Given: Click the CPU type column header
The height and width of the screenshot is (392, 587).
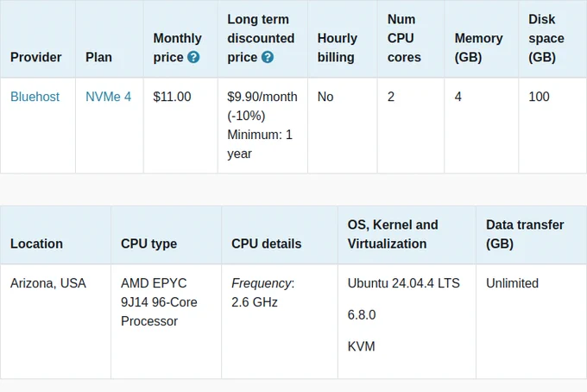Looking at the screenshot, I should 148,243.
